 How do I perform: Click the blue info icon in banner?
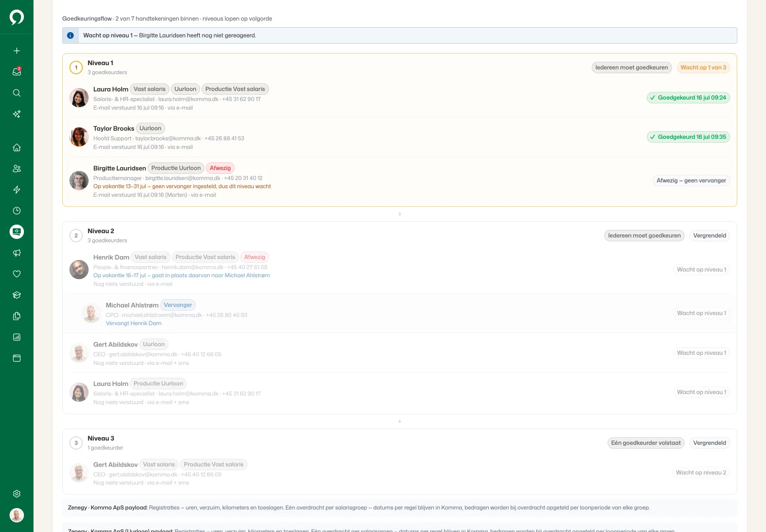pyautogui.click(x=70, y=35)
